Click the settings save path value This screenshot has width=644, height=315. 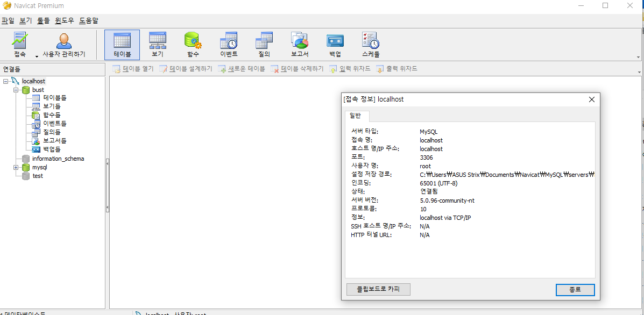pyautogui.click(x=507, y=175)
